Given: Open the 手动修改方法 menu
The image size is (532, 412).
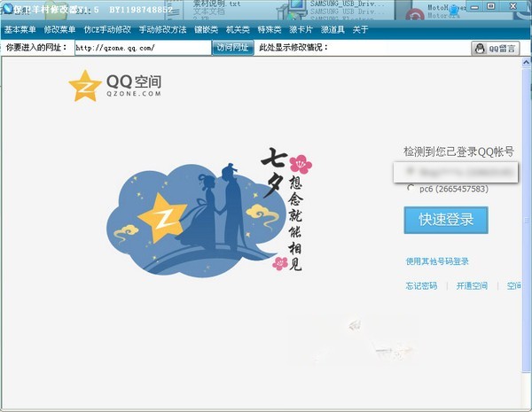Looking at the screenshot, I should point(163,29).
